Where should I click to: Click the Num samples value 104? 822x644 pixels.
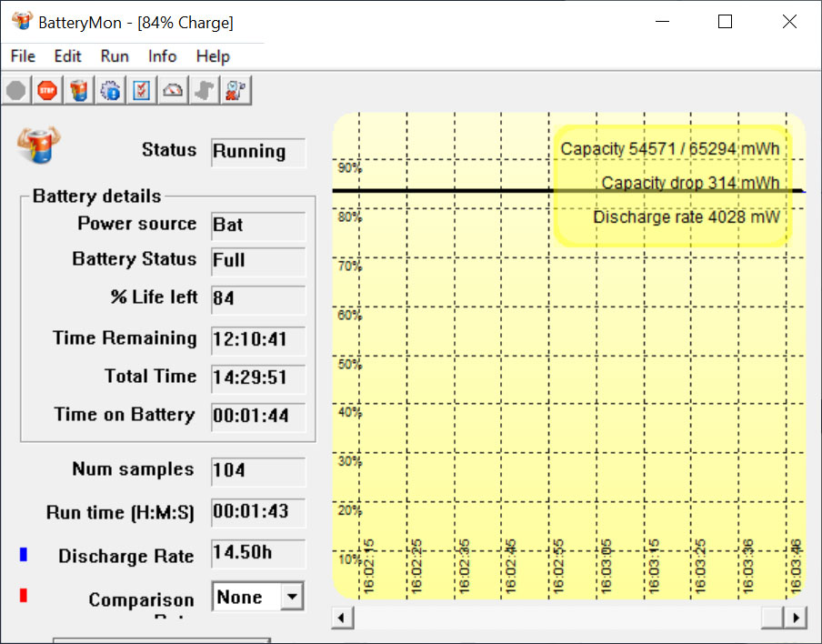pos(258,471)
